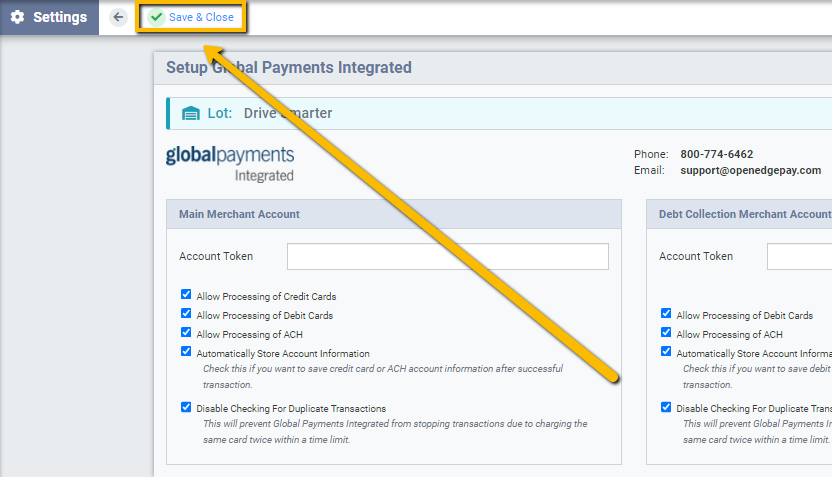Click the Lot: label text
The height and width of the screenshot is (477, 832).
[220, 113]
